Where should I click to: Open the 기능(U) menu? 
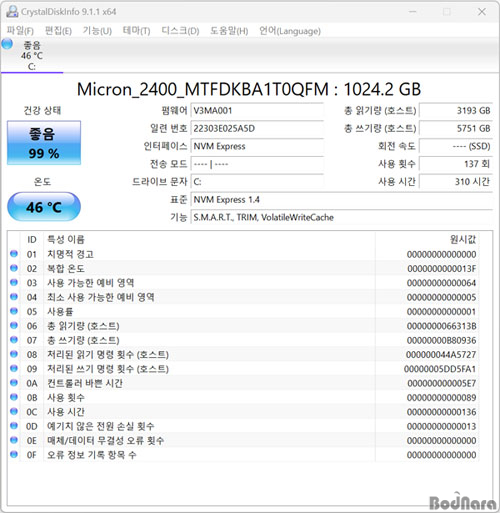click(97, 31)
